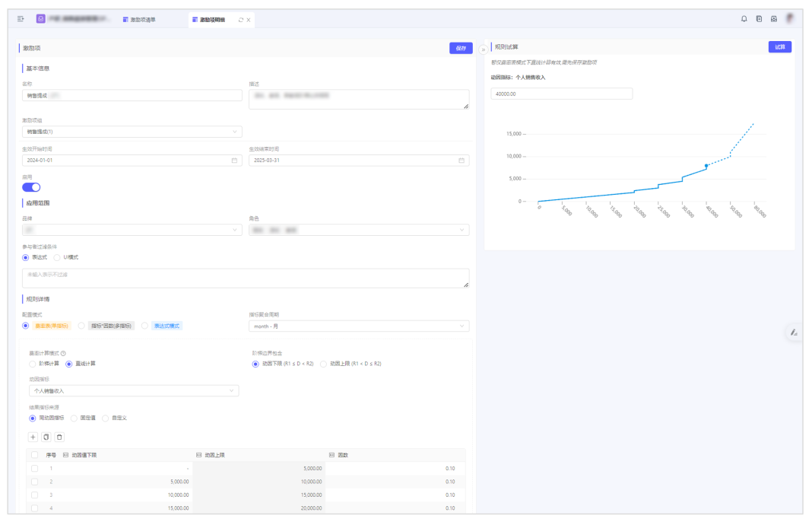The height and width of the screenshot is (522, 812).
Task: Click the refresh icon on active tab
Action: coord(241,20)
